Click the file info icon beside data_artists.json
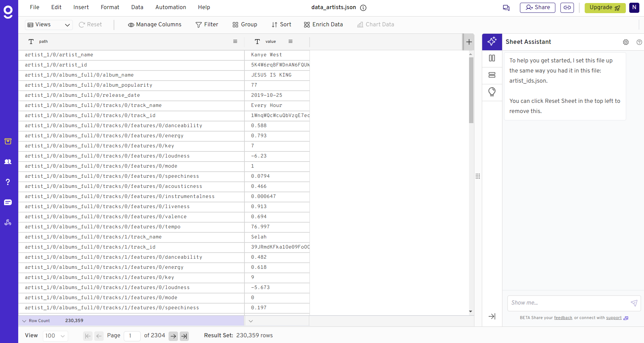Image resolution: width=644 pixels, height=343 pixels. (x=363, y=8)
